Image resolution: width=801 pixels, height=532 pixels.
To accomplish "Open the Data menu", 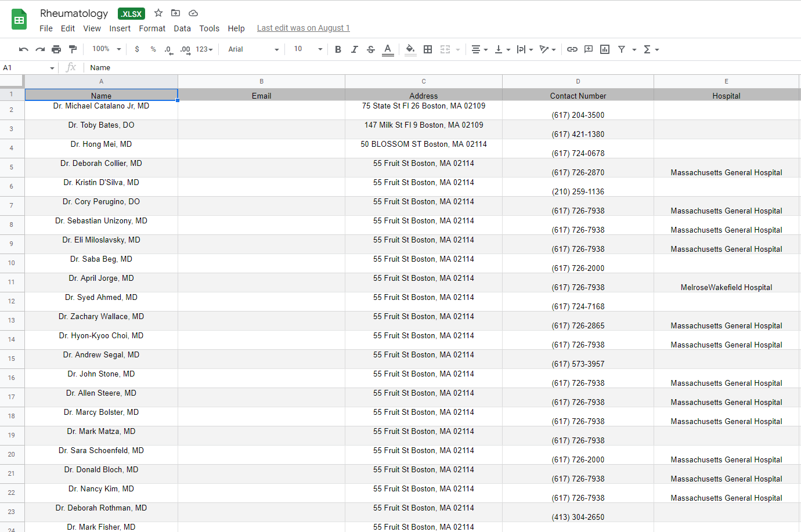I will (182, 28).
